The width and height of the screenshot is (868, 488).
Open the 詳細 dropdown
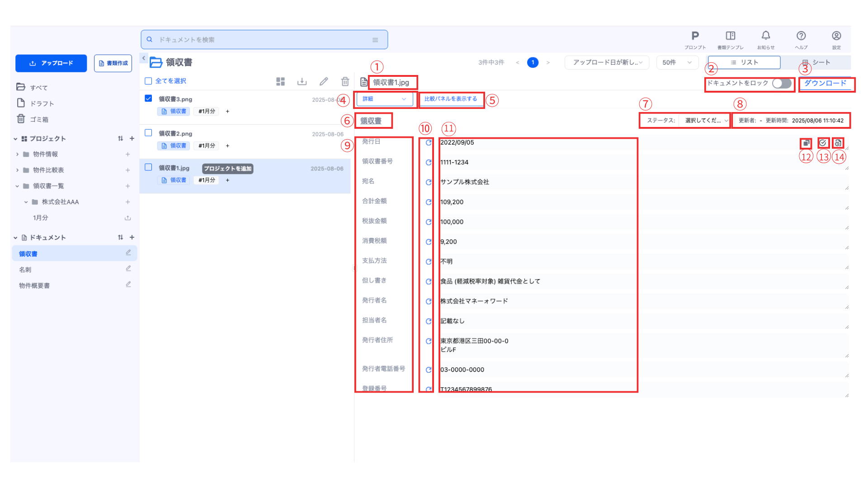coord(384,99)
